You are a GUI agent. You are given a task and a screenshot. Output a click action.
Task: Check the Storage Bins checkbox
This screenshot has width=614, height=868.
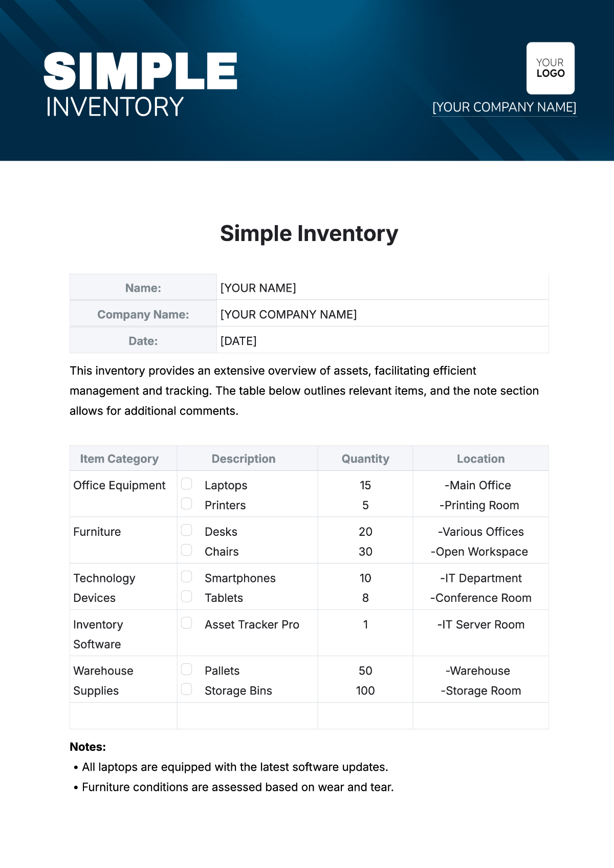[x=187, y=689]
